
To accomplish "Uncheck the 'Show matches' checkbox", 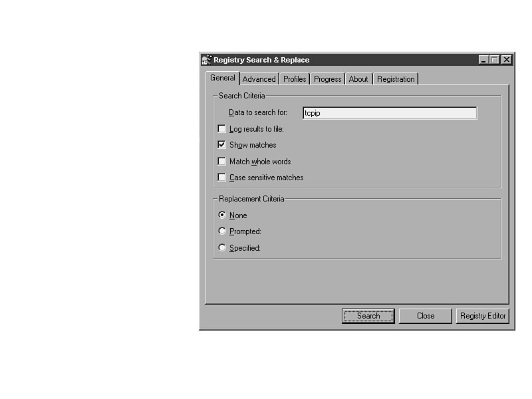I will (x=222, y=145).
